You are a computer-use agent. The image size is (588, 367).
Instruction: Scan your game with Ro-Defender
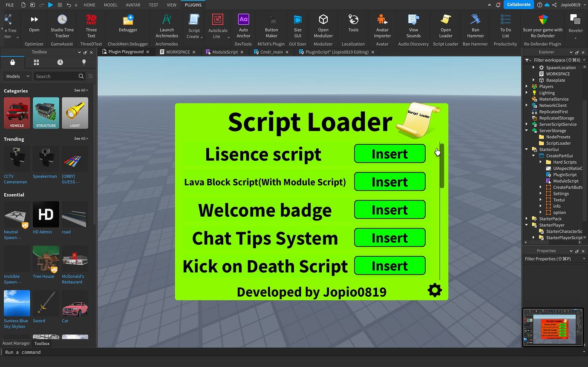click(542, 26)
